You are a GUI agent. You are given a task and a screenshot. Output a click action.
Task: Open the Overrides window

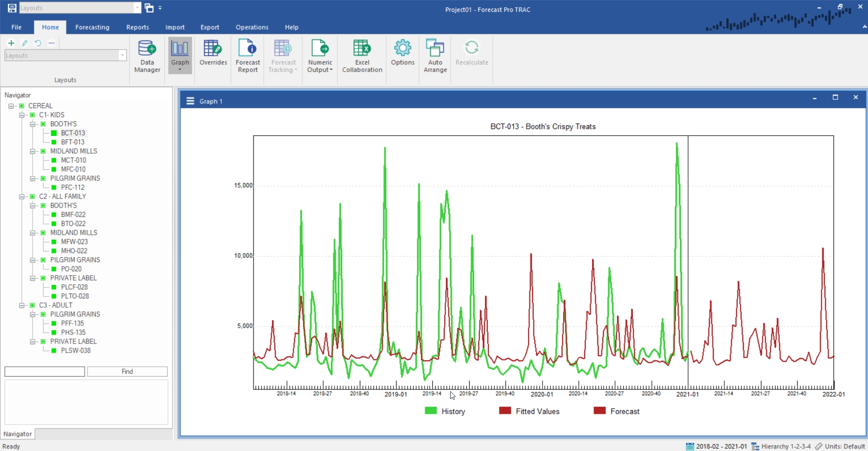click(213, 53)
